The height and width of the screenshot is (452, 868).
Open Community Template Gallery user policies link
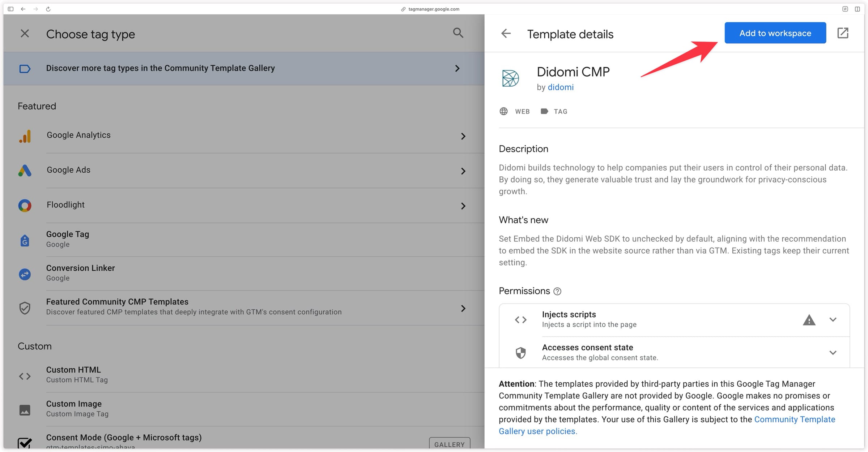667,425
